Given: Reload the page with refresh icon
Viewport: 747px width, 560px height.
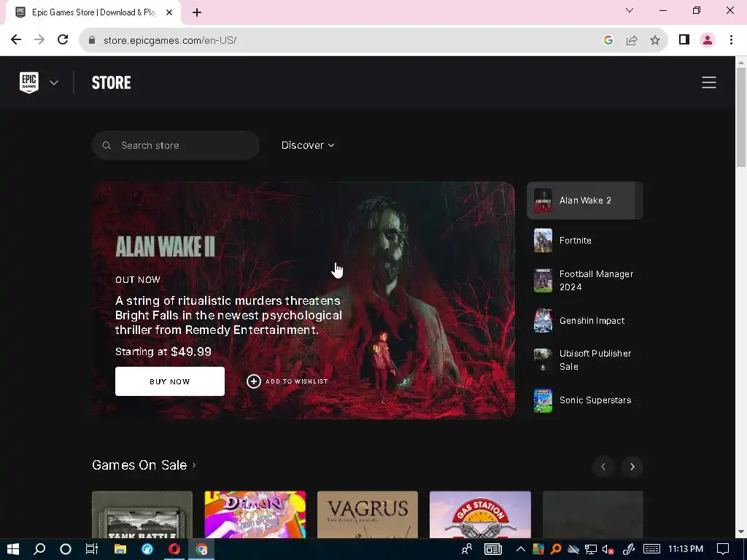Looking at the screenshot, I should pos(63,39).
